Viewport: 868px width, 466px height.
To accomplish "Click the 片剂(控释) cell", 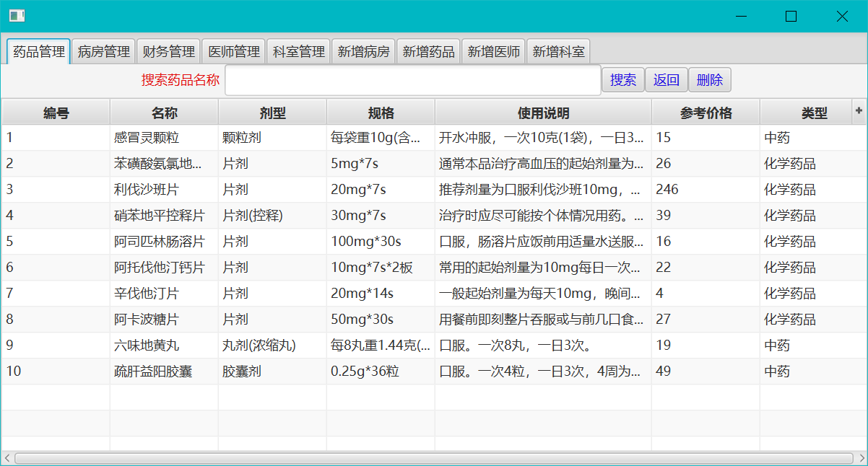I will 272,216.
